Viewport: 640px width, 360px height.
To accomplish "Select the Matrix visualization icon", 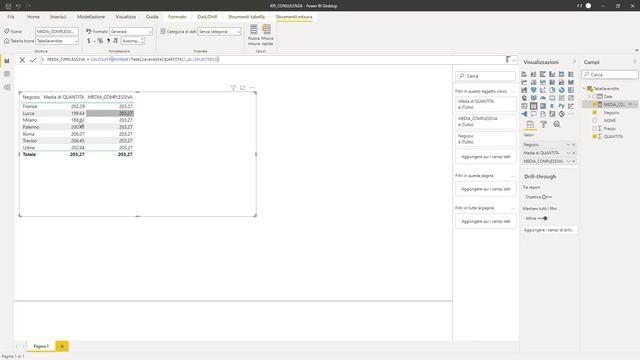I will click(543, 106).
